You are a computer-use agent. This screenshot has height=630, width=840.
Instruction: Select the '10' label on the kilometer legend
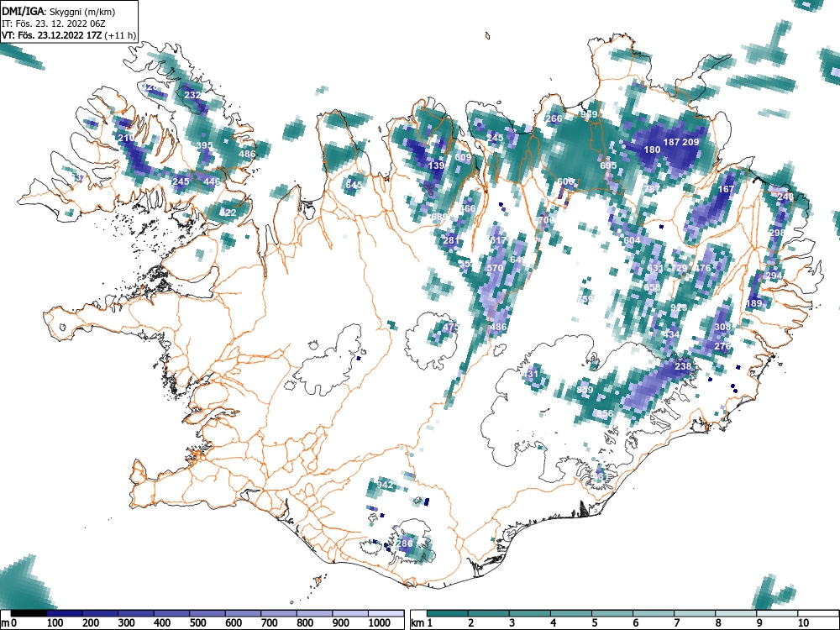pos(803,623)
